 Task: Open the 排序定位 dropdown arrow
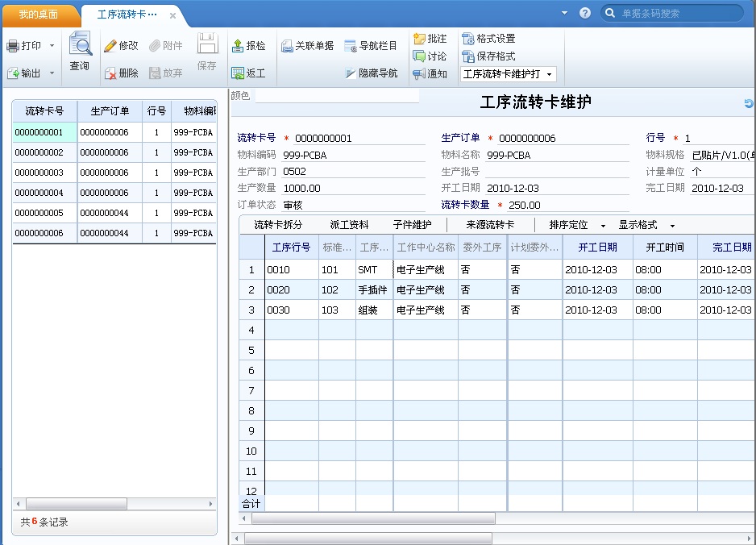coord(603,226)
